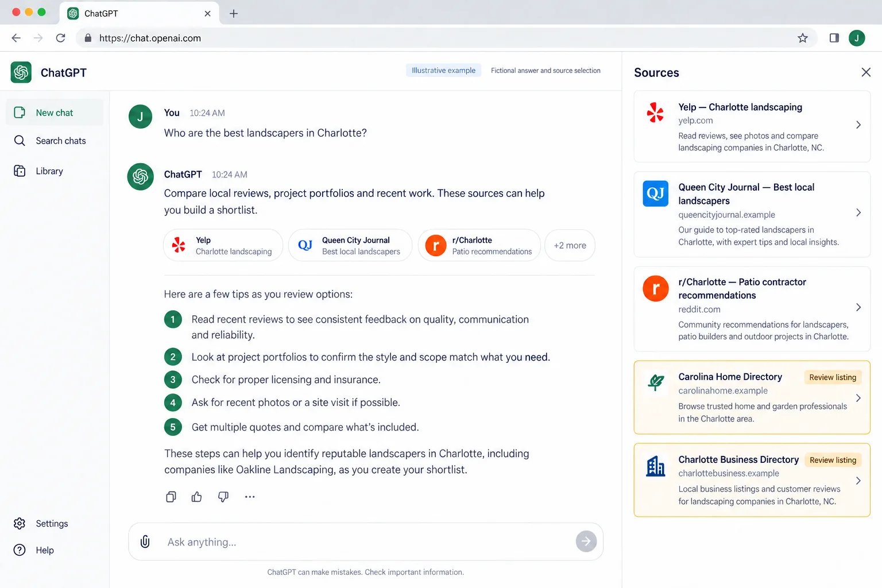
Task: Open more actions for the response
Action: (250, 497)
